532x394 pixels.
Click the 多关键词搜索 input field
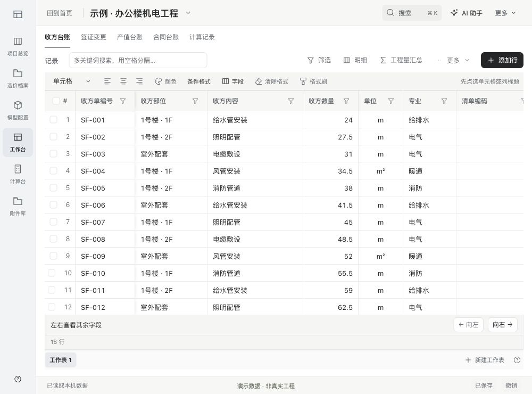(x=138, y=61)
